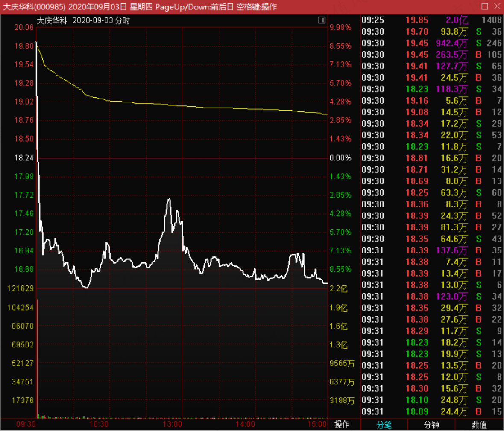
Task: Toggle the chart panel layout icon
Action: 322,20
